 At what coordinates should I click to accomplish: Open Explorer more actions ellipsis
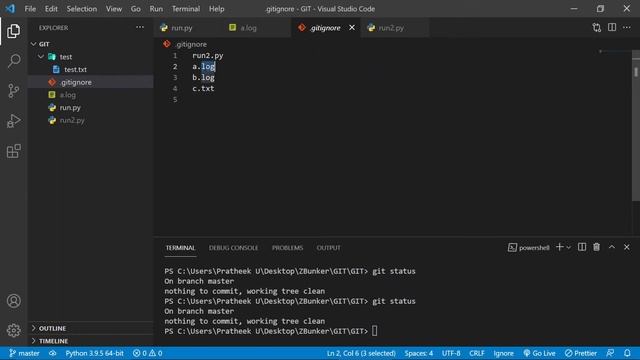pyautogui.click(x=140, y=27)
